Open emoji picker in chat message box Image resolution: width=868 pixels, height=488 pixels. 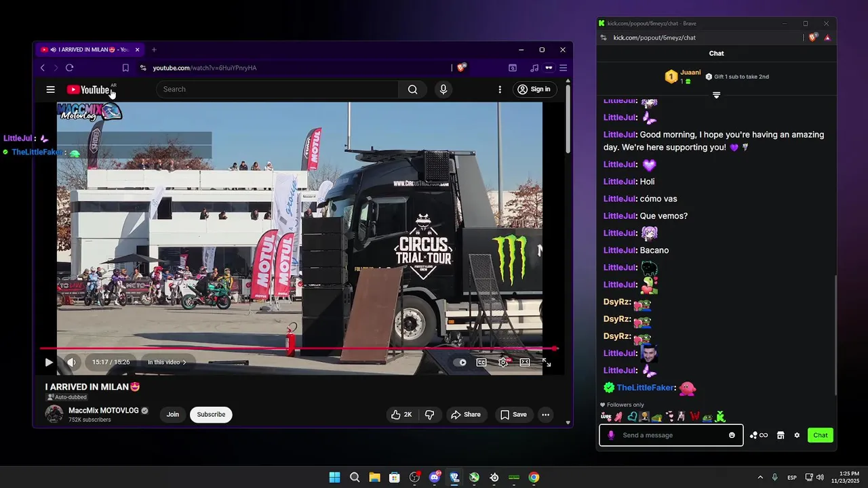coord(732,435)
